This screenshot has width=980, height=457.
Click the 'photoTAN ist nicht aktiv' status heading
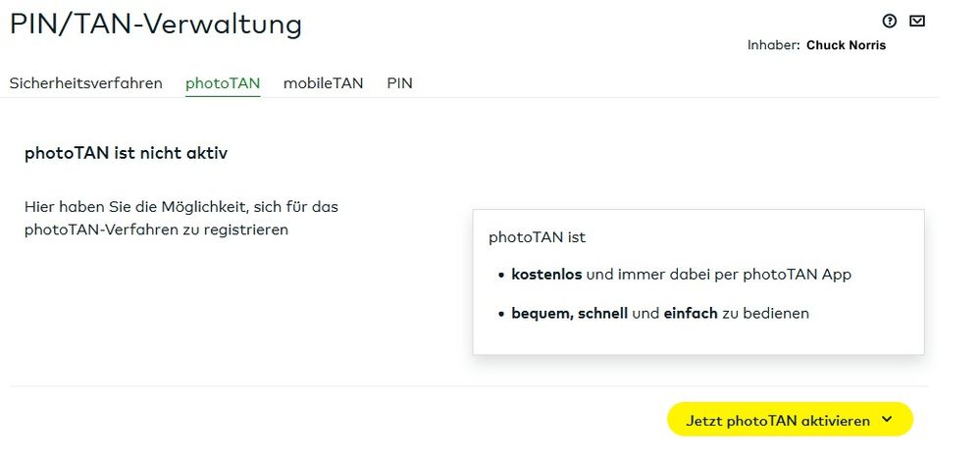[x=126, y=153]
